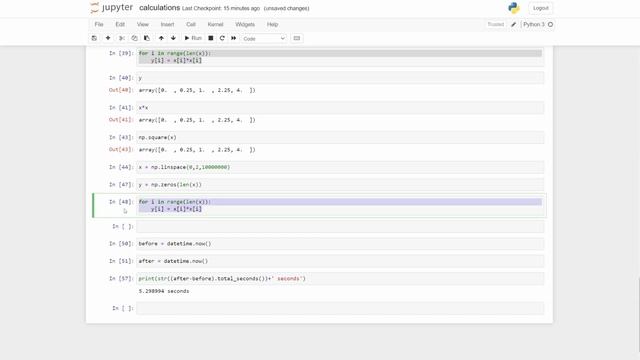Cut selected cells with scissors icon

coord(122,38)
